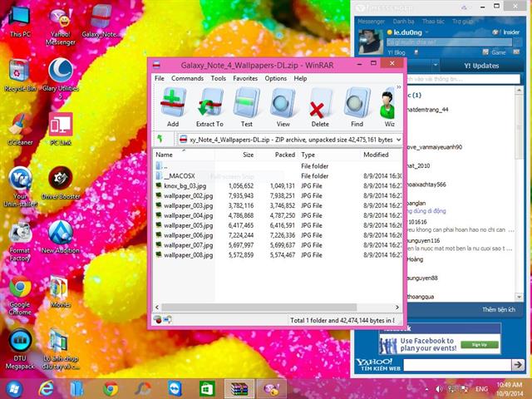Open the Tools menu
532x399 pixels.
[218, 78]
